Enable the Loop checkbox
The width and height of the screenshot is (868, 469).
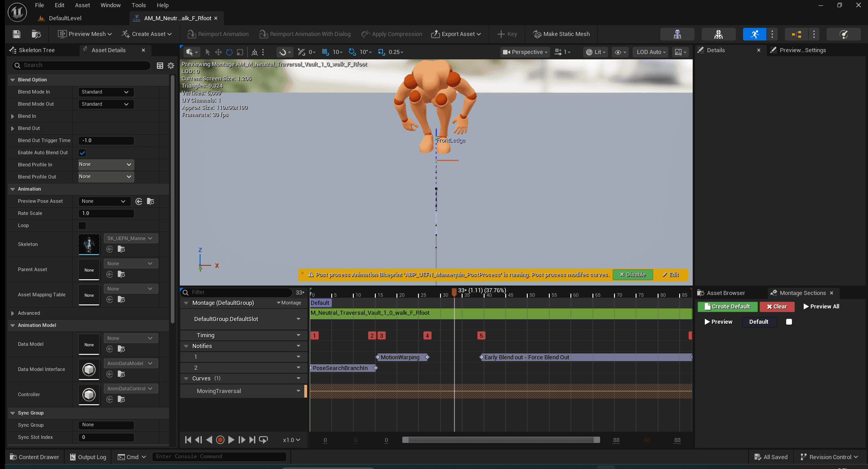tap(82, 226)
